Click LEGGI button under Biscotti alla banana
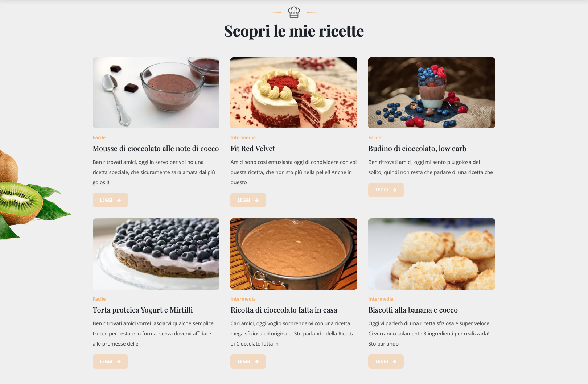The height and width of the screenshot is (384, 588). coord(386,362)
